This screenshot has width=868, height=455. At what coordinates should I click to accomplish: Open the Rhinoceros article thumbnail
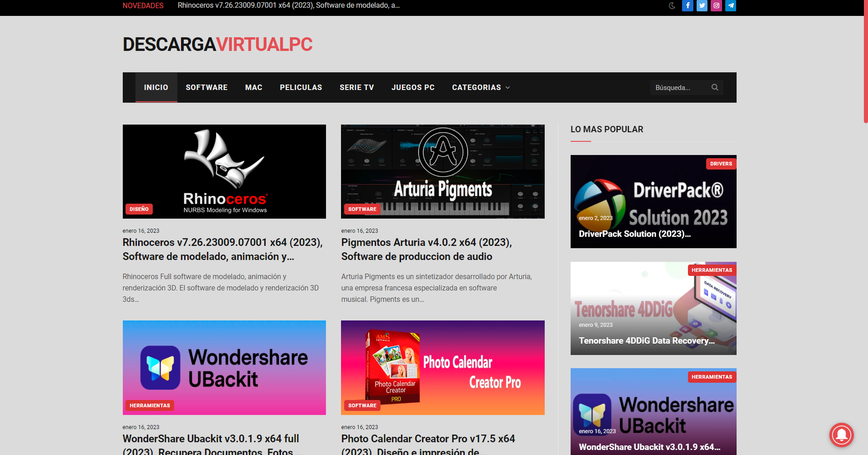coord(224,171)
